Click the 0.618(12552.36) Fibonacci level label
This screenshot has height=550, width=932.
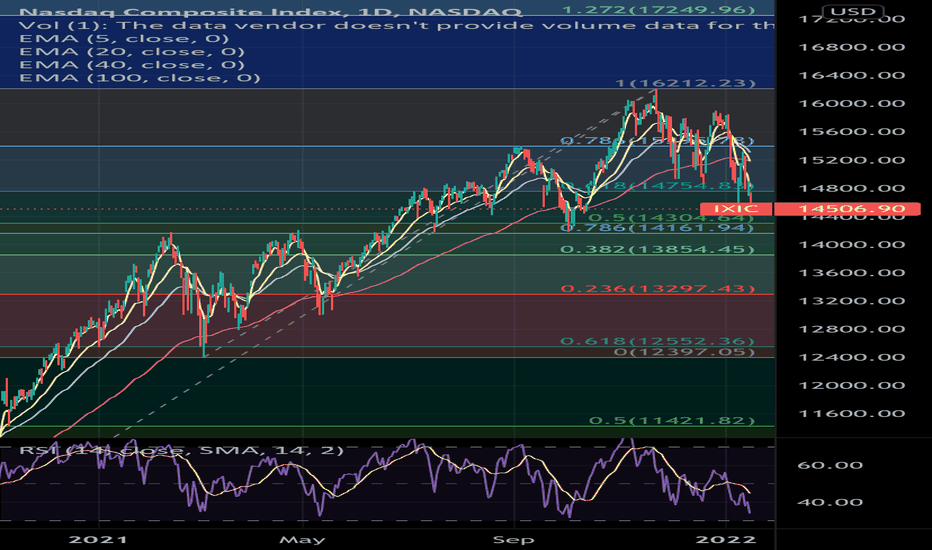(x=658, y=341)
